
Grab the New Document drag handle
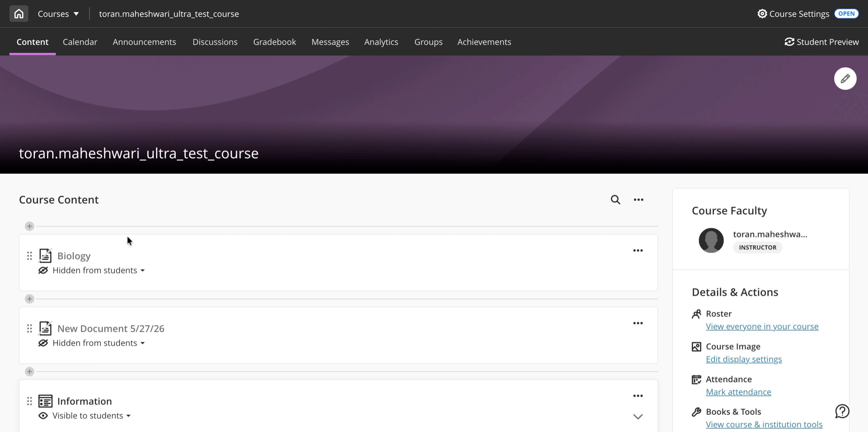(29, 329)
